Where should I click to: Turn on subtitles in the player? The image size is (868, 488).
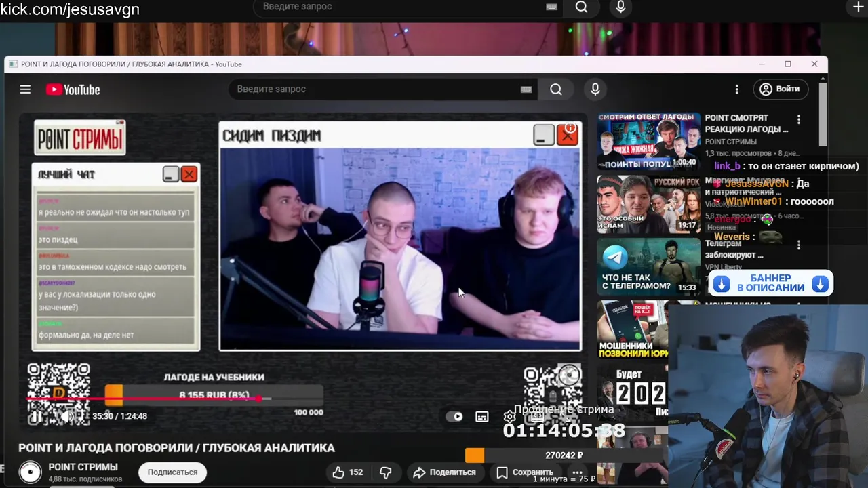482,417
